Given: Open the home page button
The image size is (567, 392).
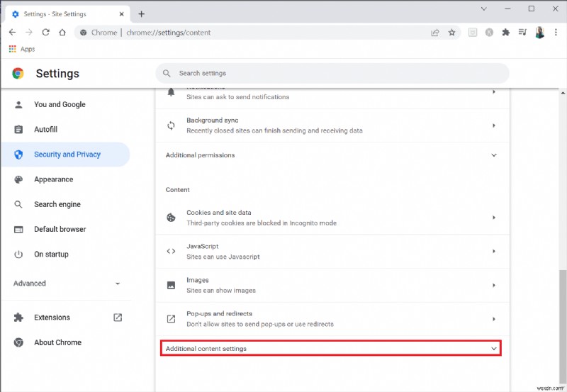Looking at the screenshot, I should (62, 32).
